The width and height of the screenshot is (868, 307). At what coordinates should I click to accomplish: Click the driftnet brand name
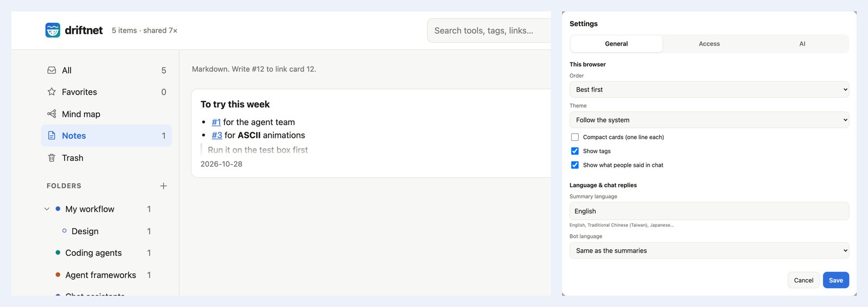pos(84,30)
